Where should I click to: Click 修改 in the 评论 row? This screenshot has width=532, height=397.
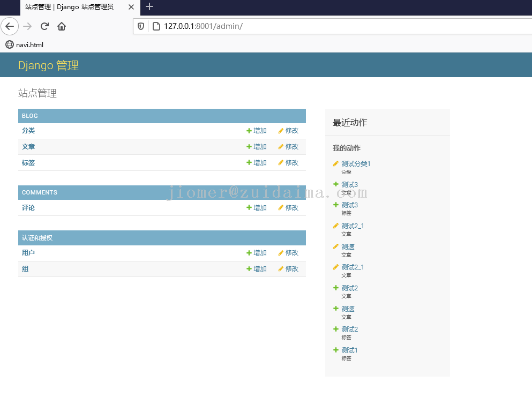point(288,208)
